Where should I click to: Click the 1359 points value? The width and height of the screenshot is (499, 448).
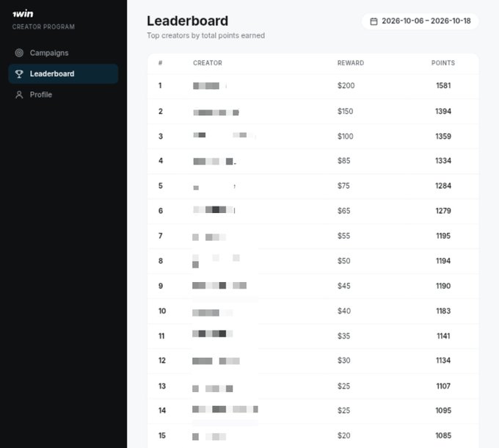pos(443,137)
